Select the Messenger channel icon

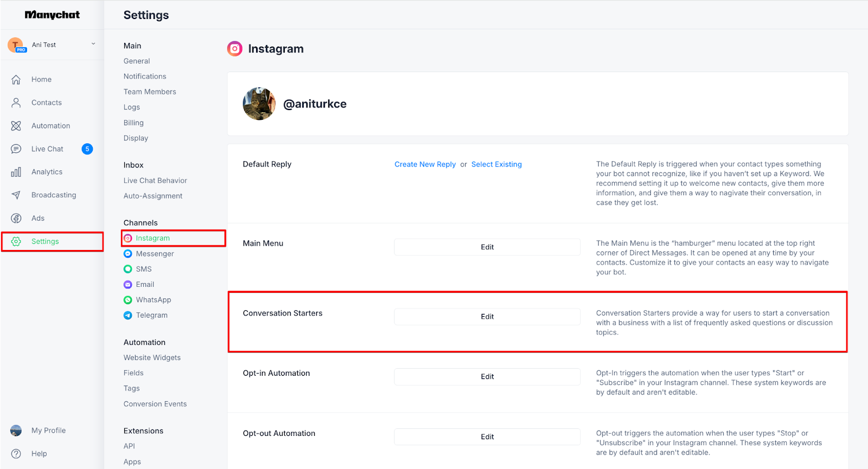128,254
